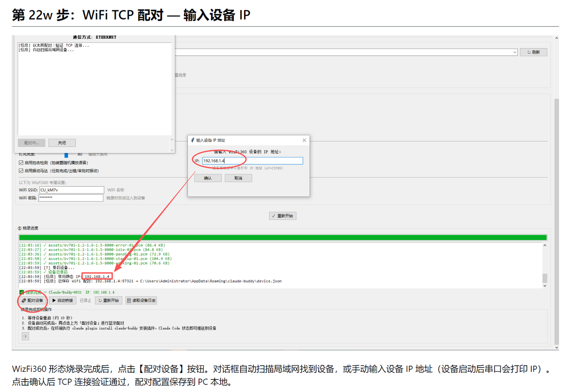Click the WiFi SSID field CU_kM7v
The width and height of the screenshot is (572, 392).
(71, 190)
